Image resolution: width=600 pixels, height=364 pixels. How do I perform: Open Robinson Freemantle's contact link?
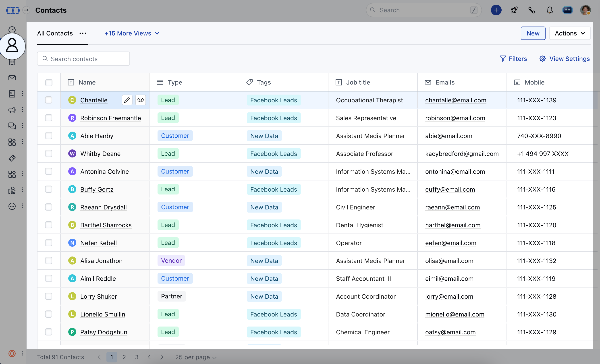110,118
